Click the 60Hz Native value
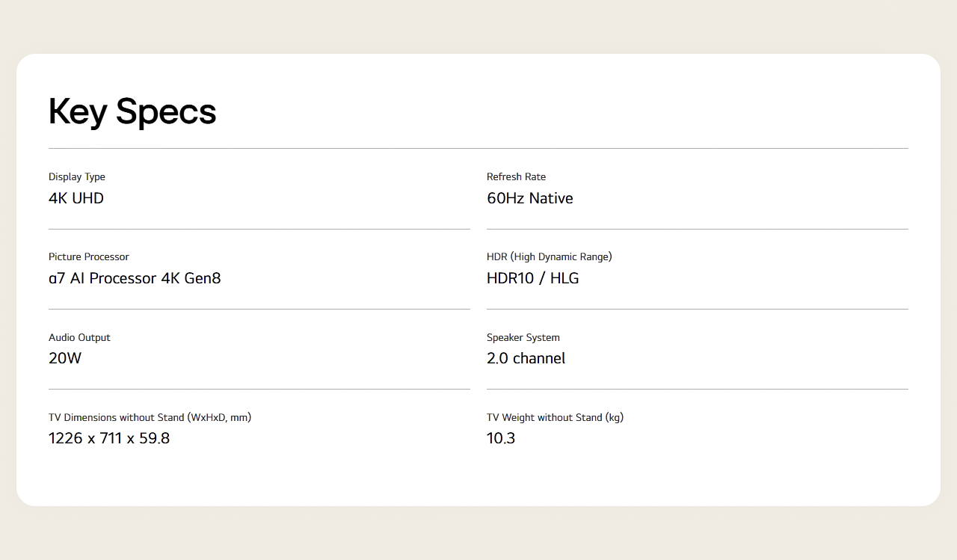The width and height of the screenshot is (957, 560). (530, 198)
